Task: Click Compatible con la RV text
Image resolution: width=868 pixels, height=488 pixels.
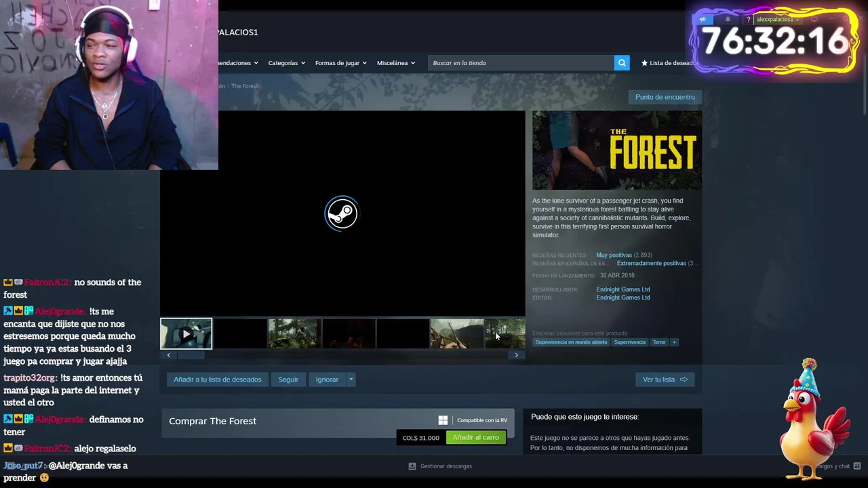Action: pos(482,420)
